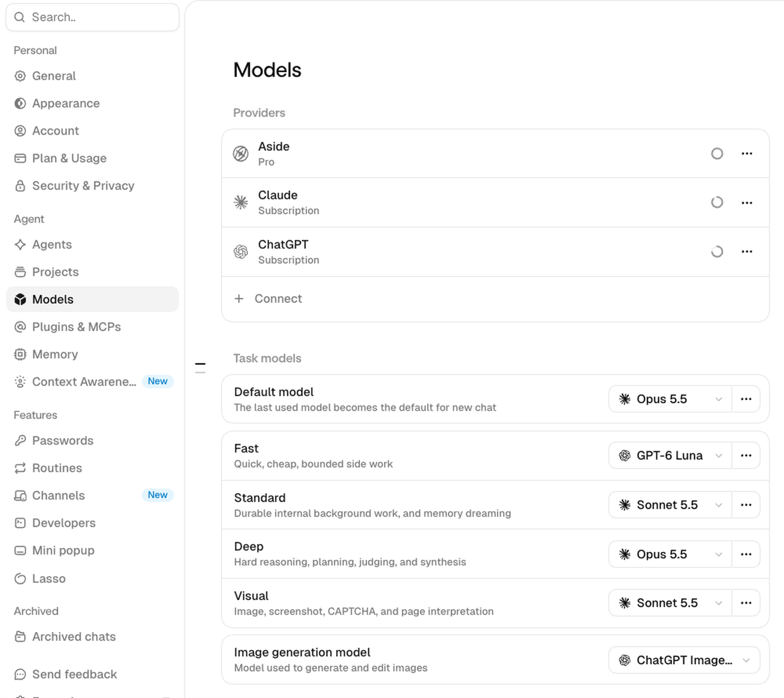
Task: Open more options for ChatGPT provider
Action: pyautogui.click(x=746, y=251)
